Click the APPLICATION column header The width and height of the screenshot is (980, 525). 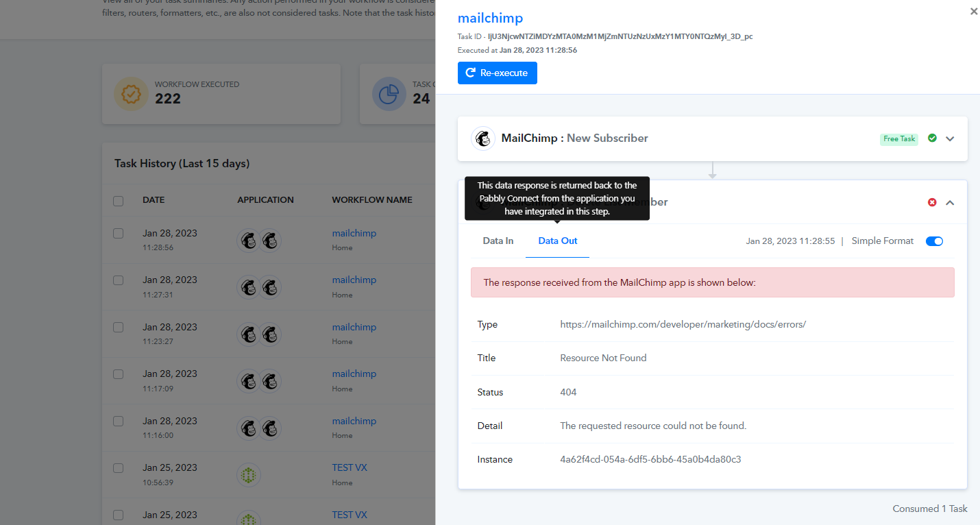coord(266,200)
